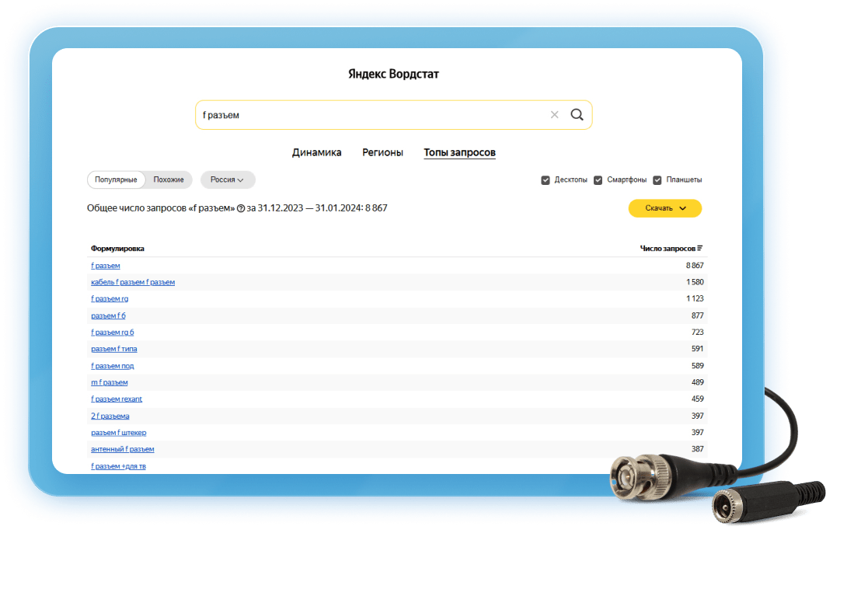The width and height of the screenshot is (868, 589).
Task: Uncheck the Десктопы checkbox
Action: (x=546, y=180)
